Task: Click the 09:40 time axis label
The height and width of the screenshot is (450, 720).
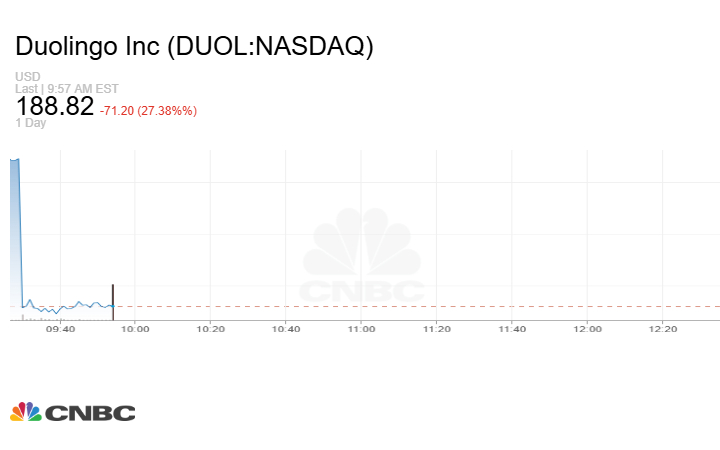Action: 60,328
